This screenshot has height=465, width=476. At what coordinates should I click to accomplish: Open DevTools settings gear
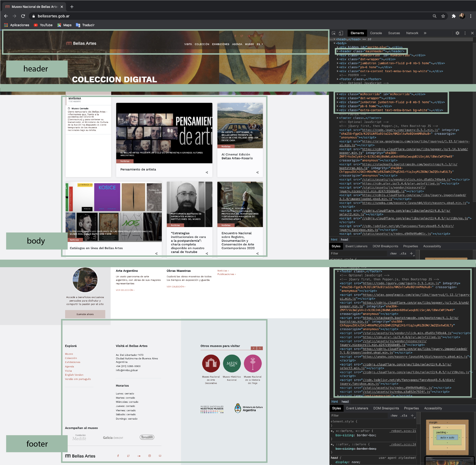(457, 33)
